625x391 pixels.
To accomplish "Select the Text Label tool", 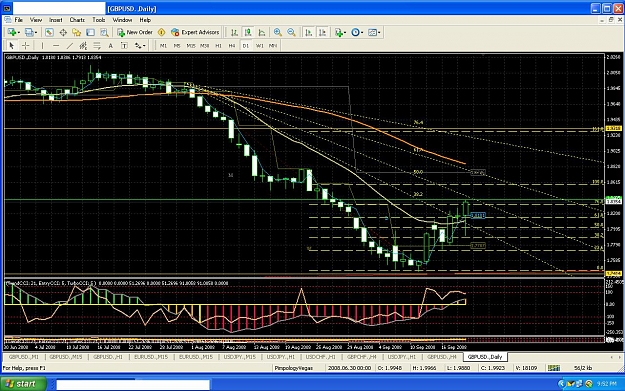I will 124,46.
